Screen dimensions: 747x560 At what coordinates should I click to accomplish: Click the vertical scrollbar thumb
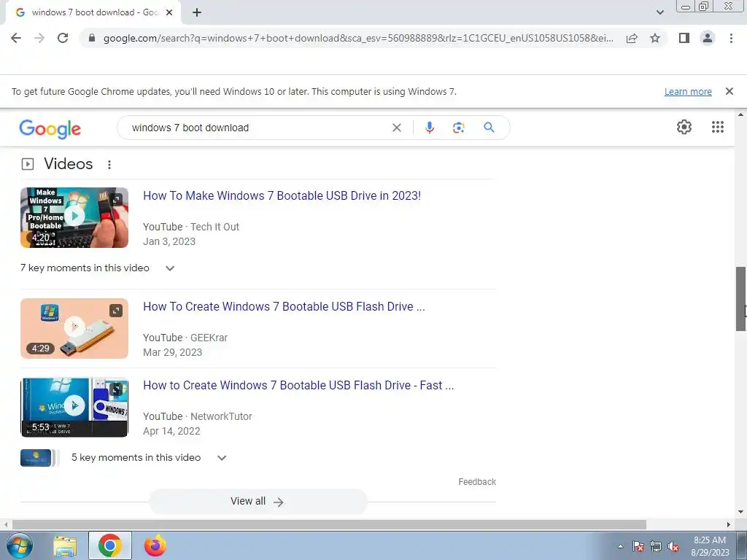click(741, 298)
